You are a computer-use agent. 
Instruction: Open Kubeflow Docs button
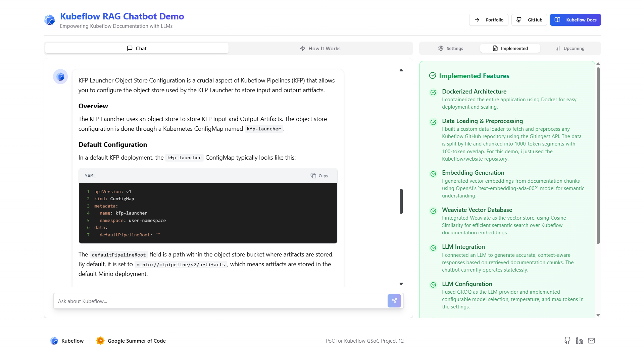tap(575, 20)
